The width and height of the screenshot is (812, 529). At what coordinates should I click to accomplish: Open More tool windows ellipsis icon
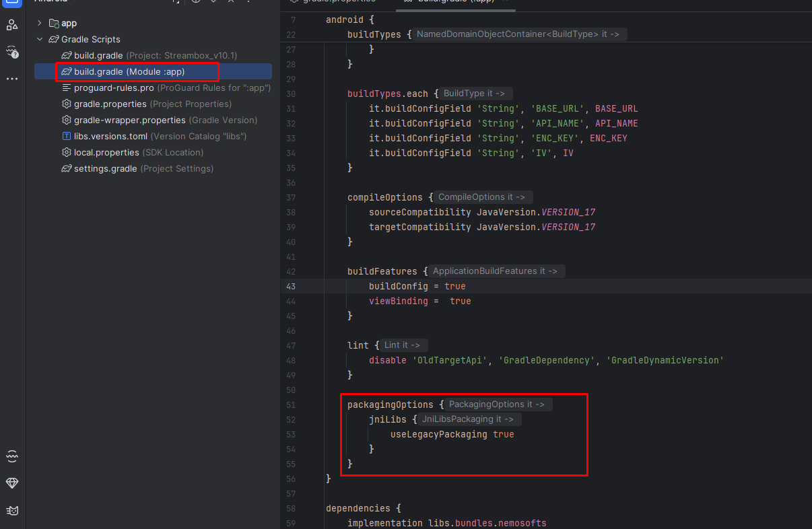tap(12, 79)
